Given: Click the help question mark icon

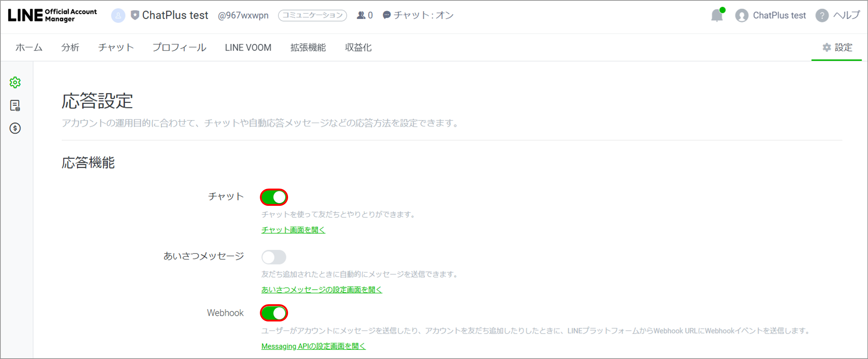Looking at the screenshot, I should click(x=821, y=15).
